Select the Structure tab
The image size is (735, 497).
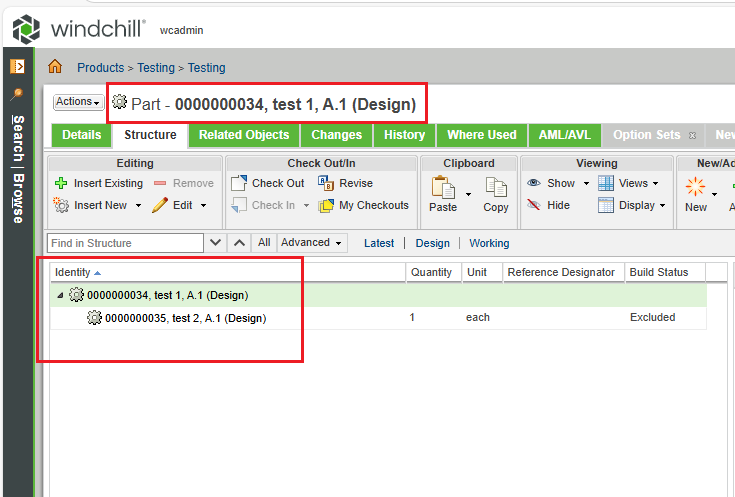(x=150, y=135)
